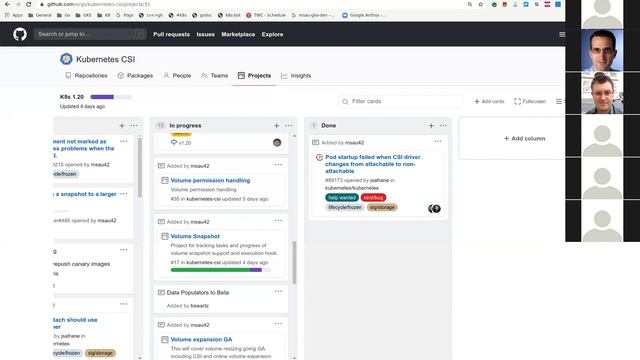Open leftmost column options menu
640x360 pixels.
pyautogui.click(x=134, y=126)
